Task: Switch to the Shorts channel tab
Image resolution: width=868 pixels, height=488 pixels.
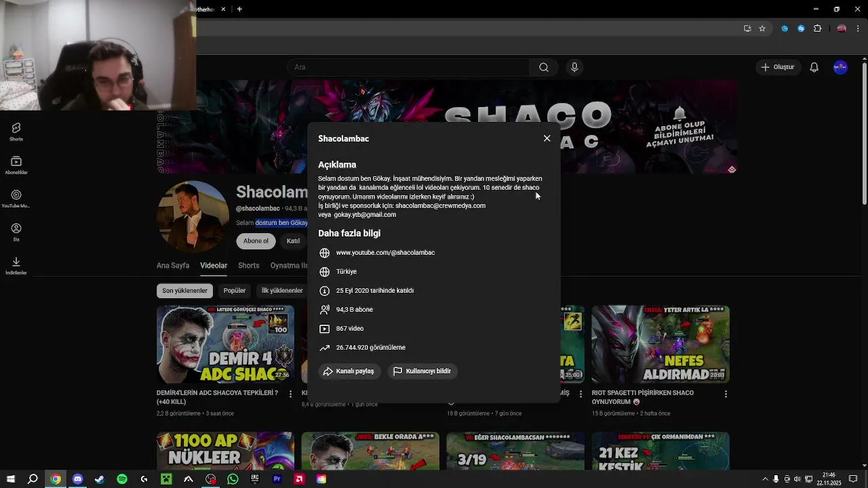Action: pyautogui.click(x=248, y=266)
